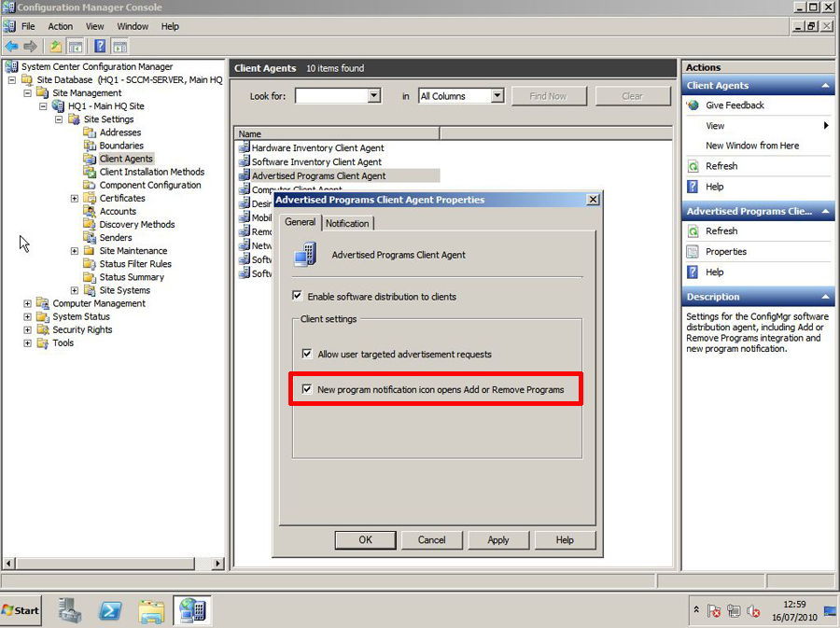Toggle the show/hide console tree icon

(x=76, y=47)
